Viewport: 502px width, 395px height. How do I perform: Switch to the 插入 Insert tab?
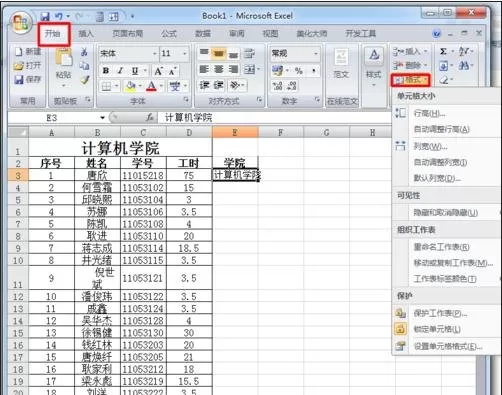86,34
